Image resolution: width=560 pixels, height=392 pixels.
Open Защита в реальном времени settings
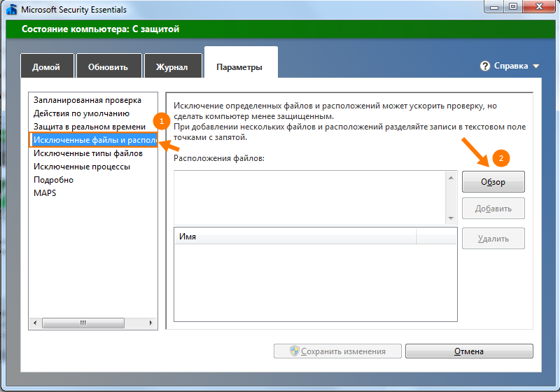pyautogui.click(x=90, y=127)
